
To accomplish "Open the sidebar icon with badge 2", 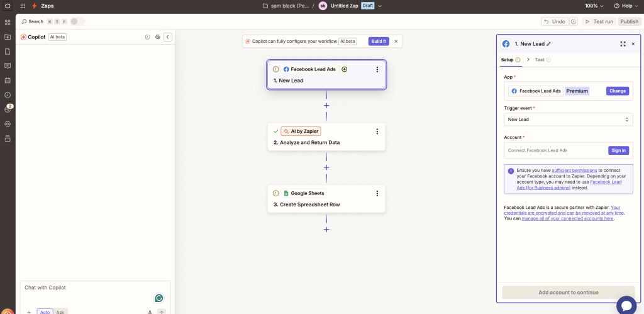I will [x=8, y=109].
